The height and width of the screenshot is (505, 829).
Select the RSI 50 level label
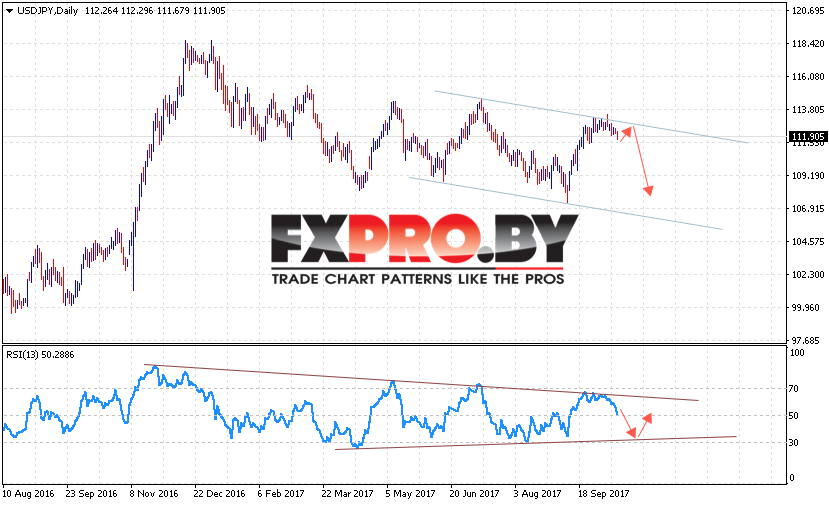tap(794, 416)
